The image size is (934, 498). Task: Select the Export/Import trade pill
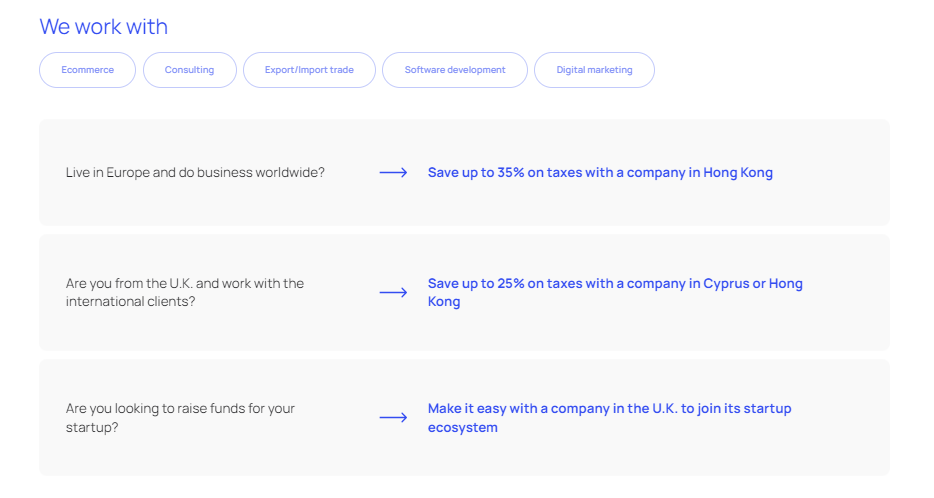click(x=309, y=70)
